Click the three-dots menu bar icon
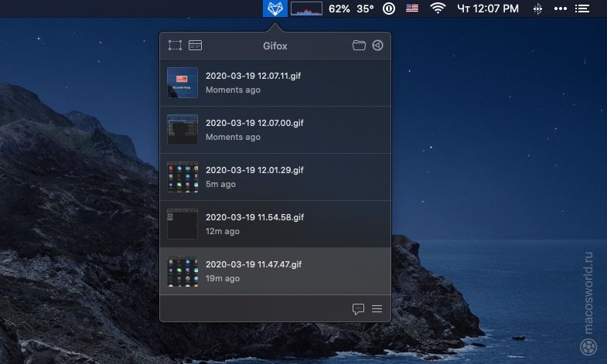The height and width of the screenshot is (364, 607). point(560,9)
